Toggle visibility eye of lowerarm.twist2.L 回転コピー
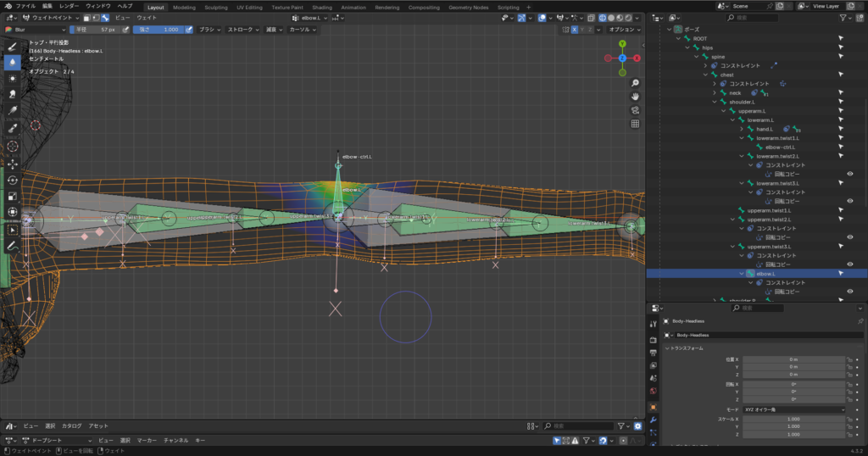868x456 pixels. 849,174
